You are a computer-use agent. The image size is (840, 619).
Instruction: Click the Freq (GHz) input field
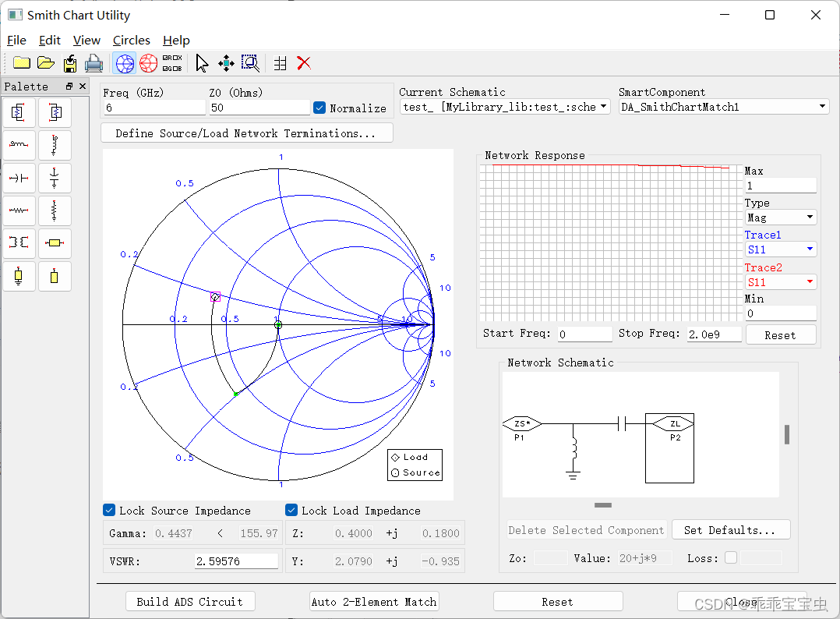pyautogui.click(x=154, y=108)
